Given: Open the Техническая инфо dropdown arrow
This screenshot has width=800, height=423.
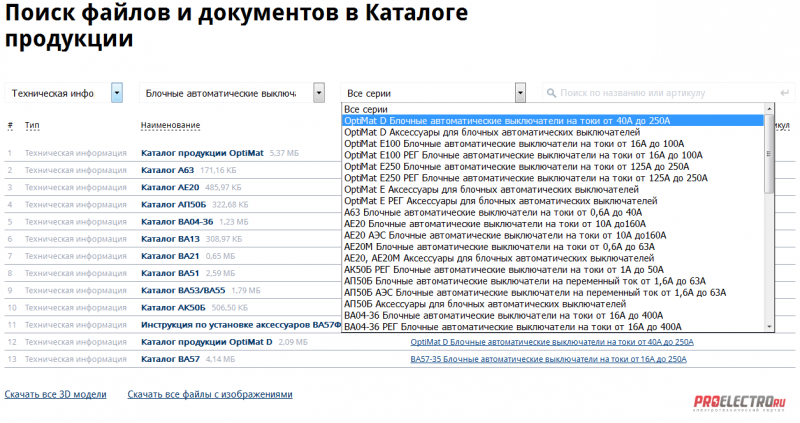Looking at the screenshot, I should click(x=117, y=93).
